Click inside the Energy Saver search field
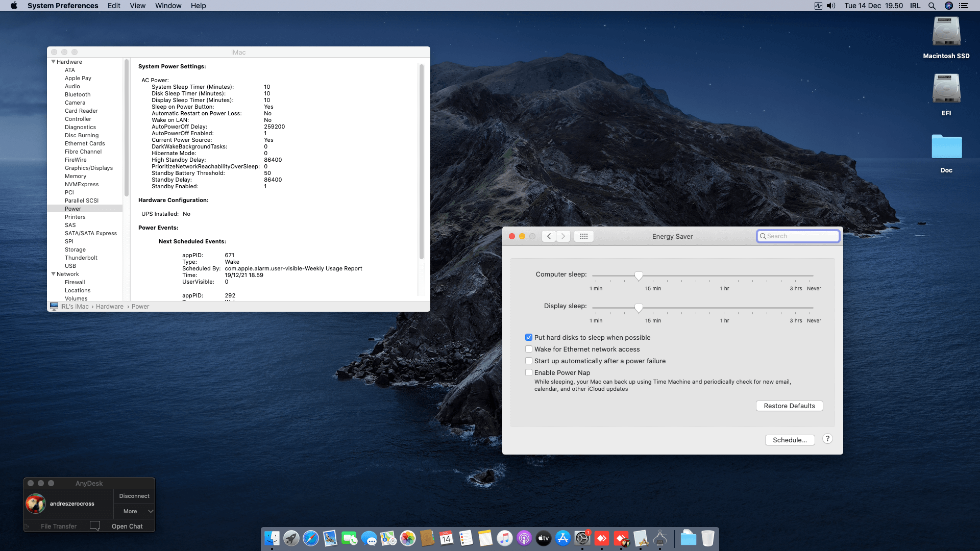Viewport: 980px width, 551px height. 798,236
